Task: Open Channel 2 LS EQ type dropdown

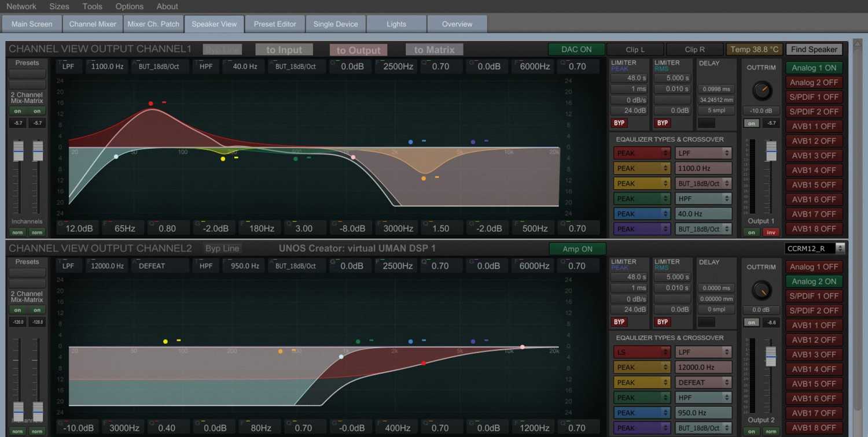Action: pos(642,352)
